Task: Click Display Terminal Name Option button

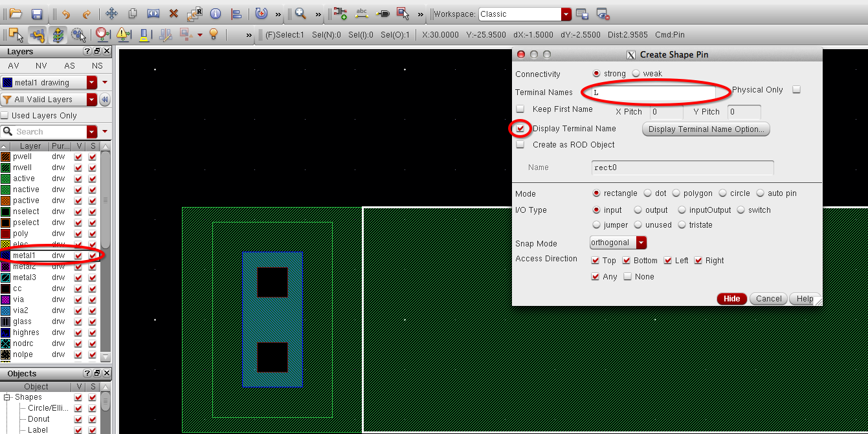Action: pos(706,129)
